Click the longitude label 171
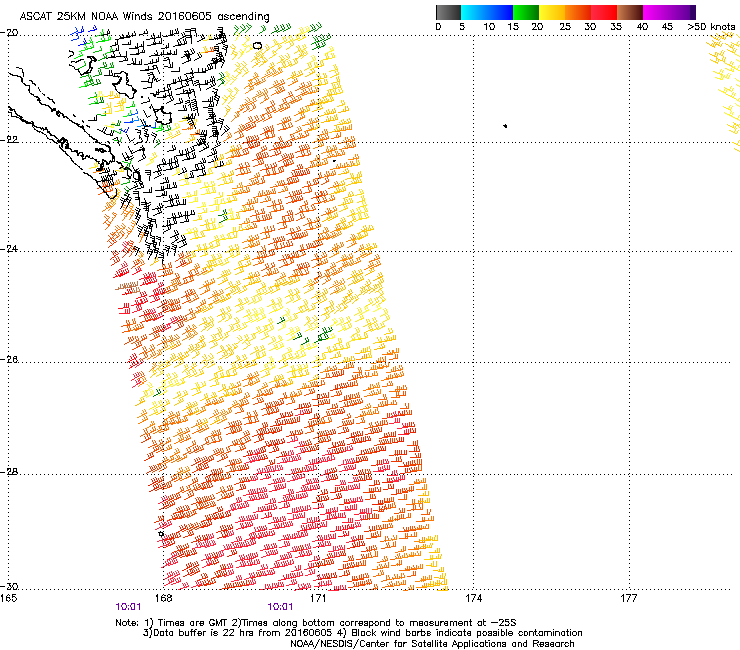Screen dimensions: 740x650 pos(319,599)
